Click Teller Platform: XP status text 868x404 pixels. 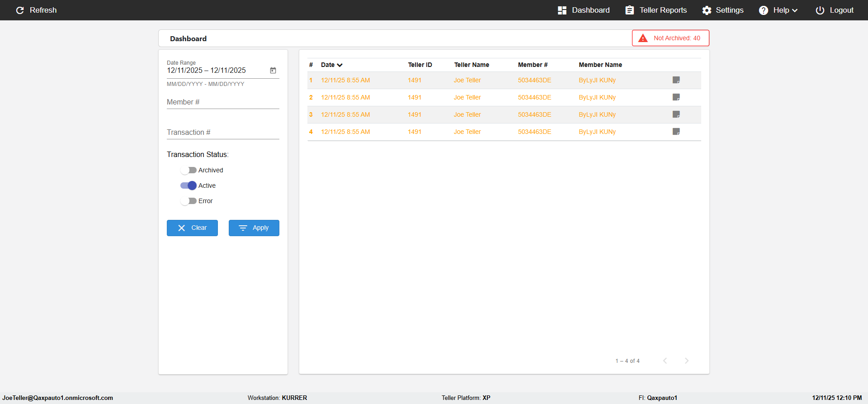pos(466,398)
